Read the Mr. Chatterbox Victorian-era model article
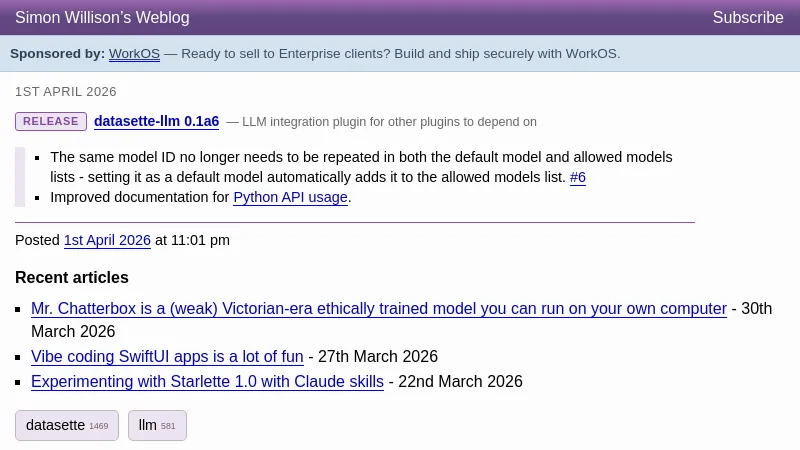 [378, 309]
